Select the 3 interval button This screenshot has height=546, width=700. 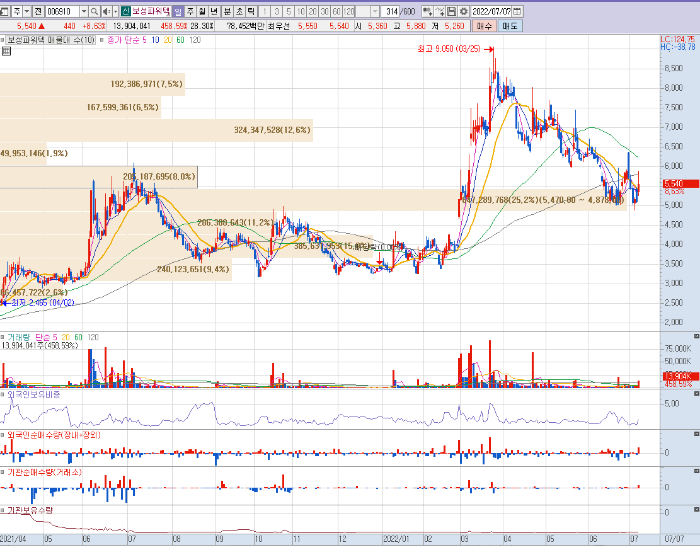(x=276, y=11)
